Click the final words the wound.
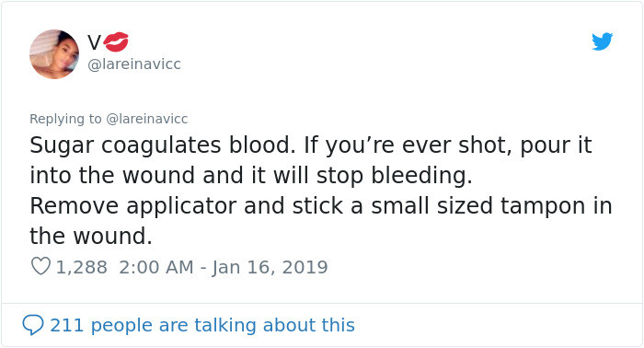 click(x=91, y=237)
